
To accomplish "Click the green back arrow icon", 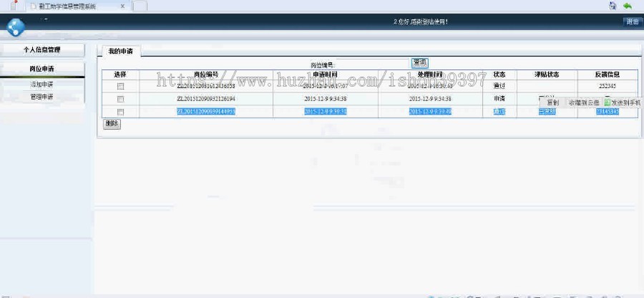I will pyautogui.click(x=627, y=6).
